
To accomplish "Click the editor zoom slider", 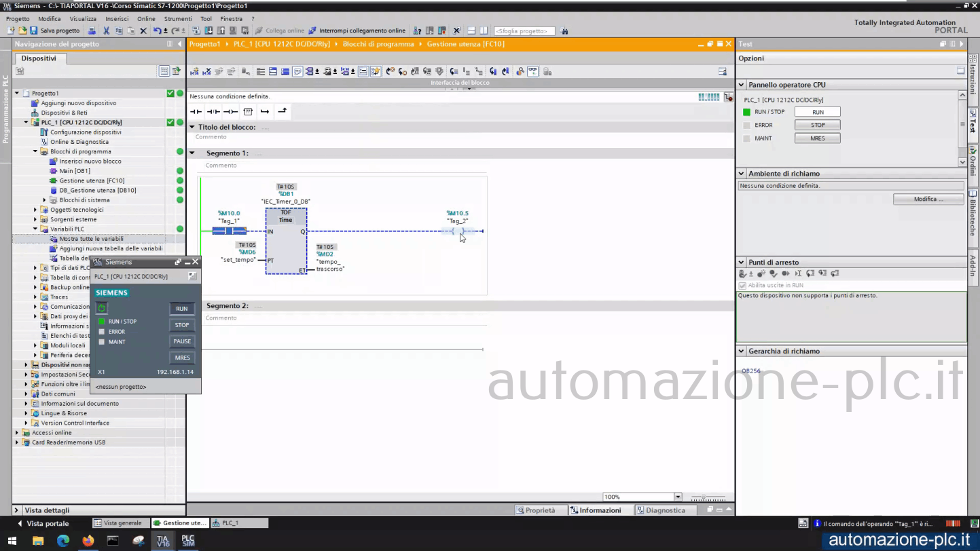I will (x=708, y=497).
